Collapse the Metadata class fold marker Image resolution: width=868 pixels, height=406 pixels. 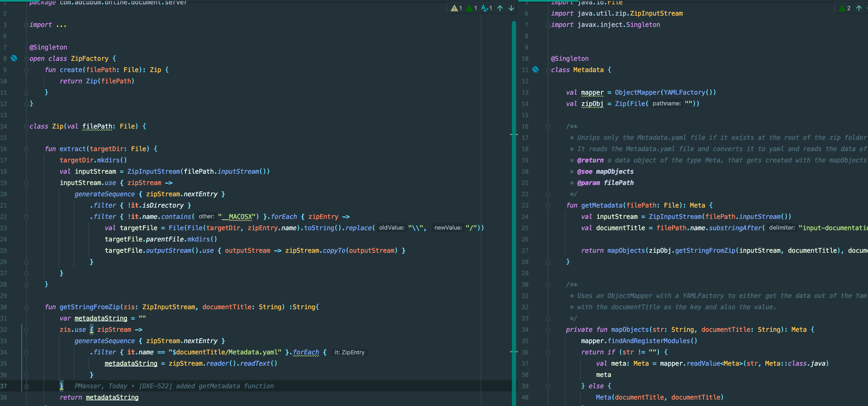tap(548, 70)
